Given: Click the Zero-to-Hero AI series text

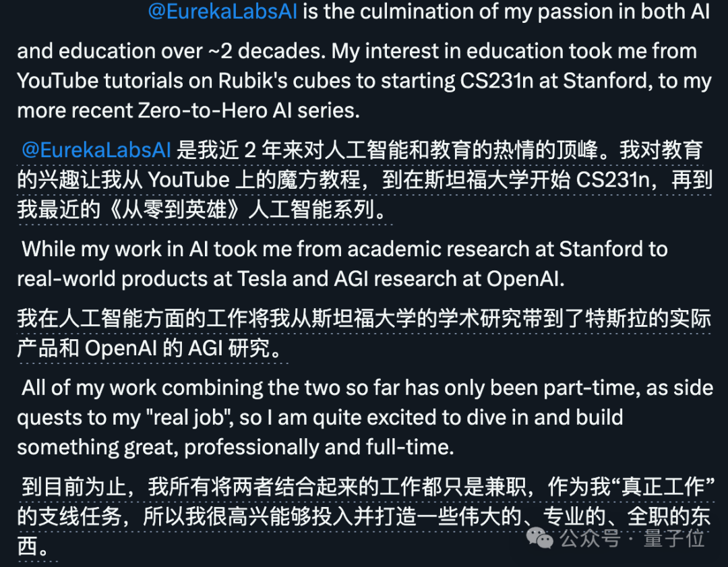Looking at the screenshot, I should (x=249, y=111).
